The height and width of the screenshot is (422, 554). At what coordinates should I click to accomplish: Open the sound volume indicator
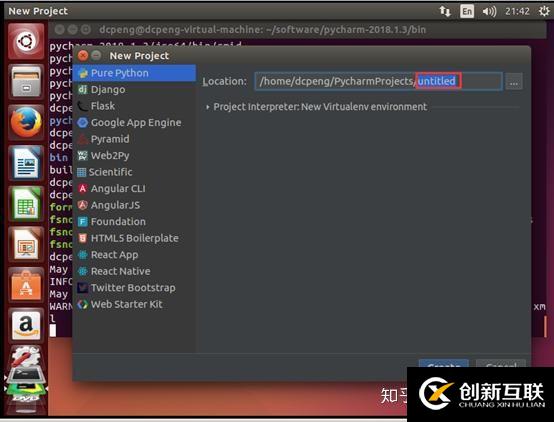[489, 11]
